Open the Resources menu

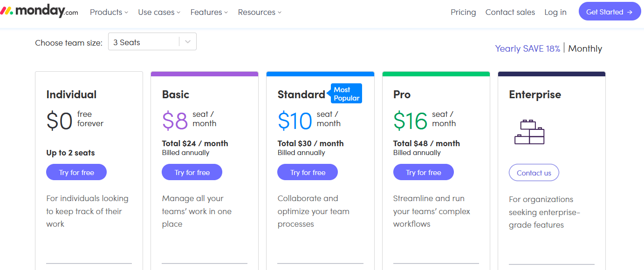click(x=259, y=12)
